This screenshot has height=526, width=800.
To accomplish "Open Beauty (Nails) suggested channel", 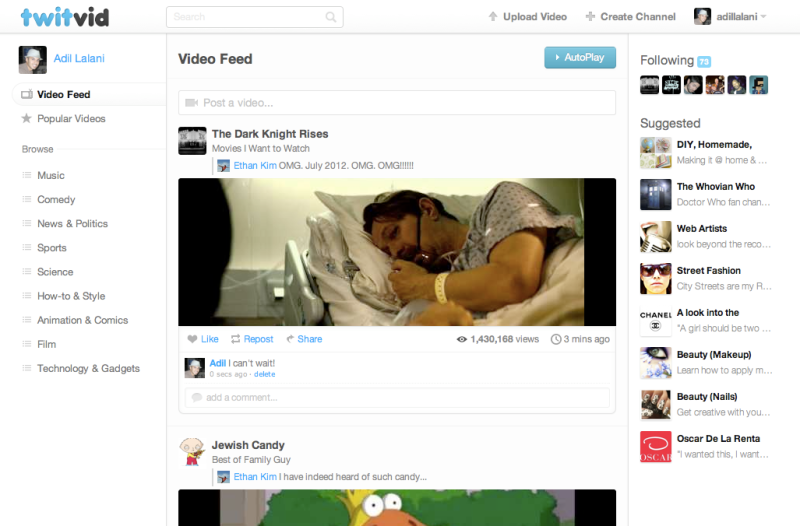I will (x=707, y=397).
